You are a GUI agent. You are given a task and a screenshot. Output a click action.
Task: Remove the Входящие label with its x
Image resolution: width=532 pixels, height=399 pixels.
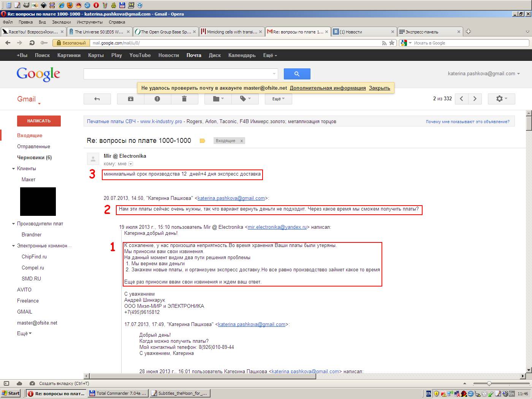coord(241,141)
